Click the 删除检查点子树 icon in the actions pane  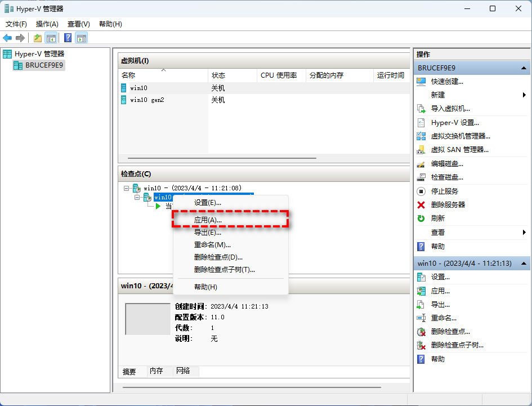point(421,345)
